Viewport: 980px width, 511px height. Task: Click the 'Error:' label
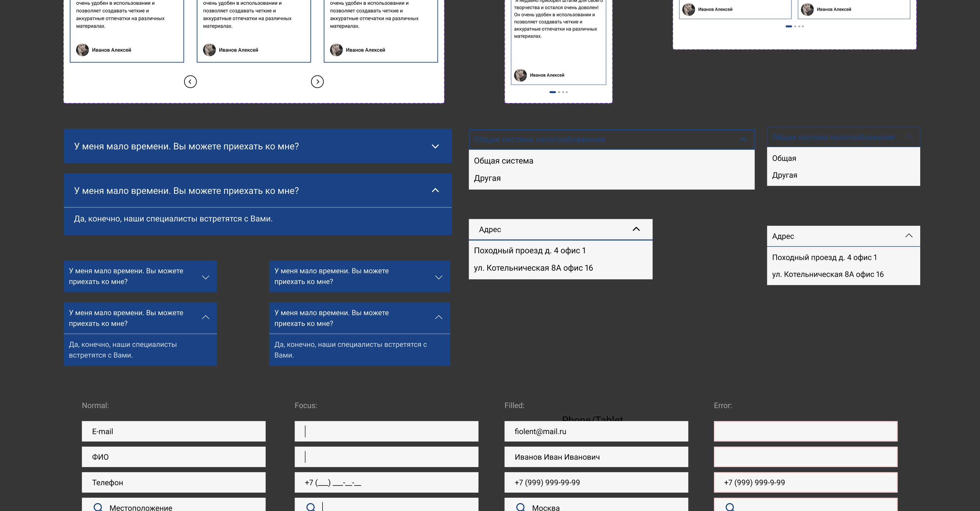coord(723,405)
